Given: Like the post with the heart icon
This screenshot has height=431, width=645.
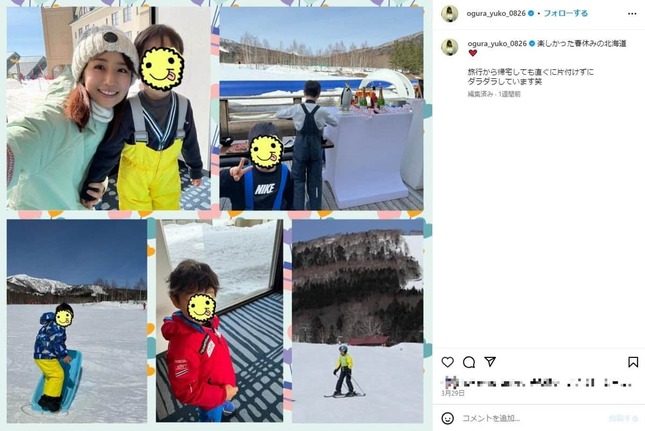Looking at the screenshot, I should click(x=448, y=362).
